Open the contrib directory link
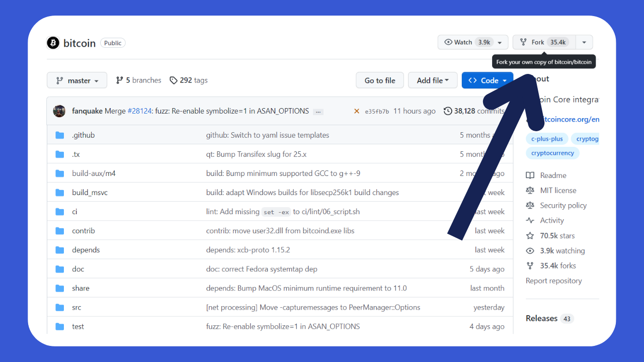 click(x=84, y=231)
